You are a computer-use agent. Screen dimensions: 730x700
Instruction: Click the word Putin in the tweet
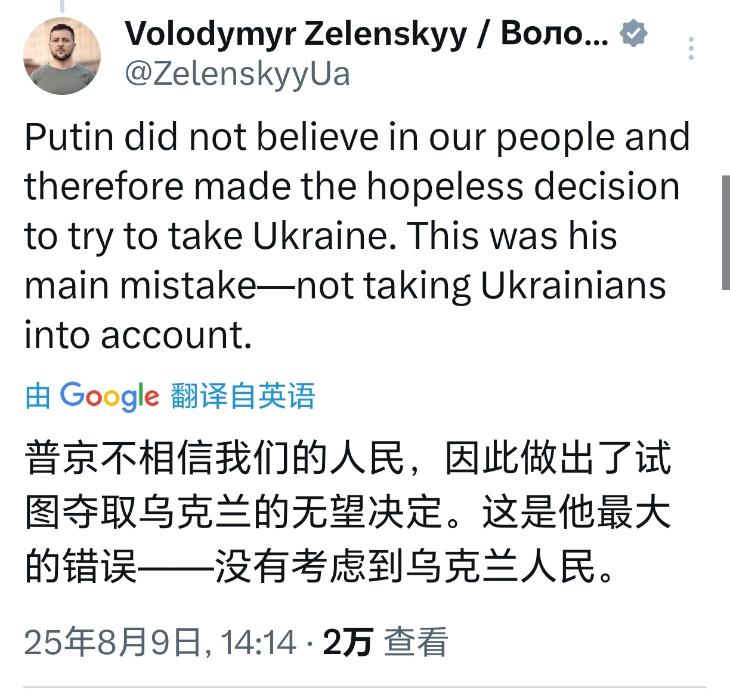pos(69,137)
